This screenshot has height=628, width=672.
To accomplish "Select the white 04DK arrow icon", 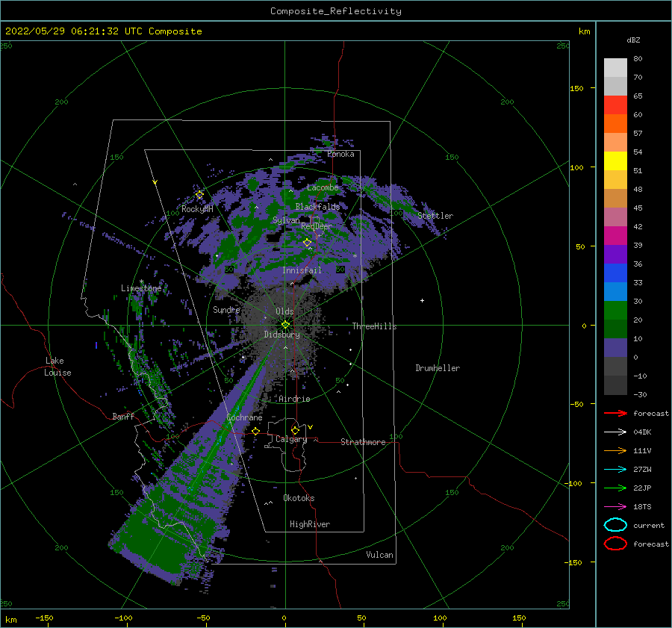I will click(x=615, y=432).
